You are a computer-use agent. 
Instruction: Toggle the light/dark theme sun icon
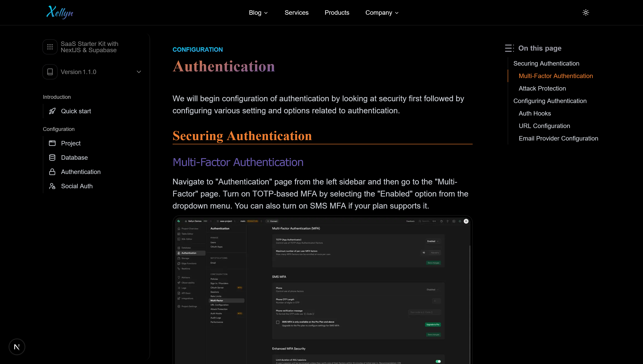[x=585, y=12]
